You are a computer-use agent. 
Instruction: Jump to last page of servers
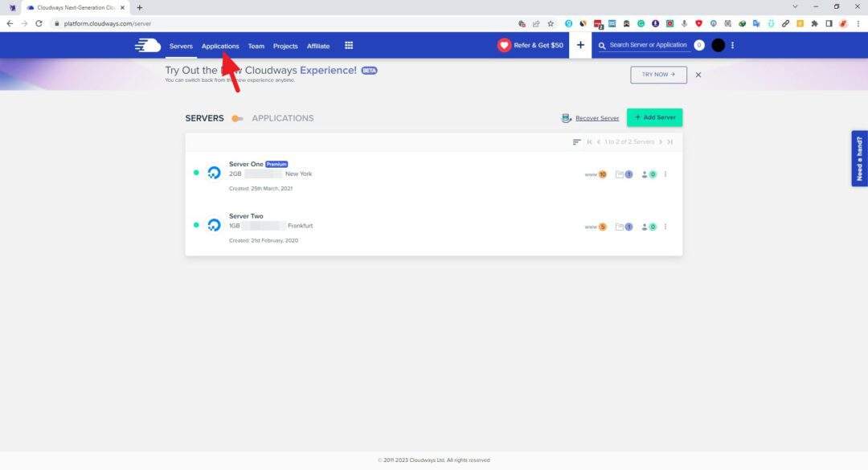tap(669, 142)
